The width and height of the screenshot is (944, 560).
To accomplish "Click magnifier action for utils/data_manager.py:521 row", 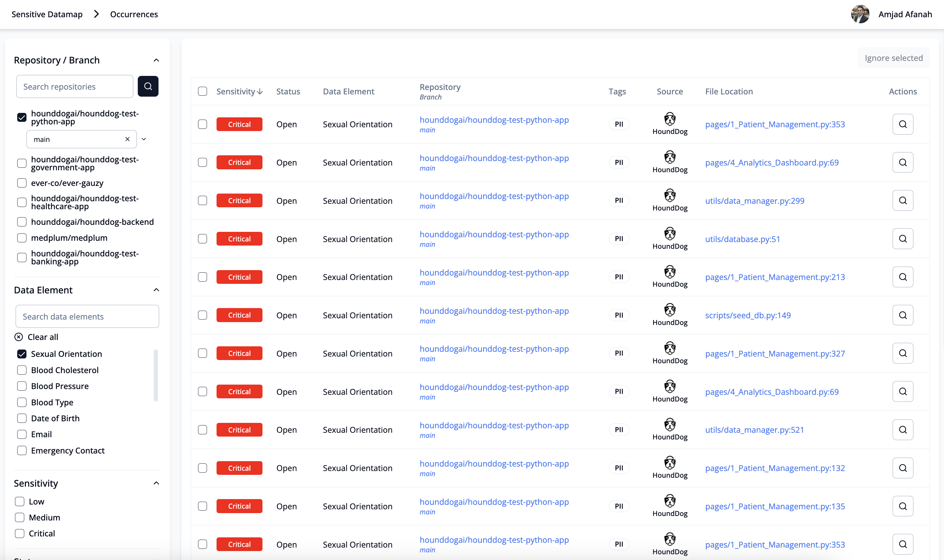I will pos(903,430).
